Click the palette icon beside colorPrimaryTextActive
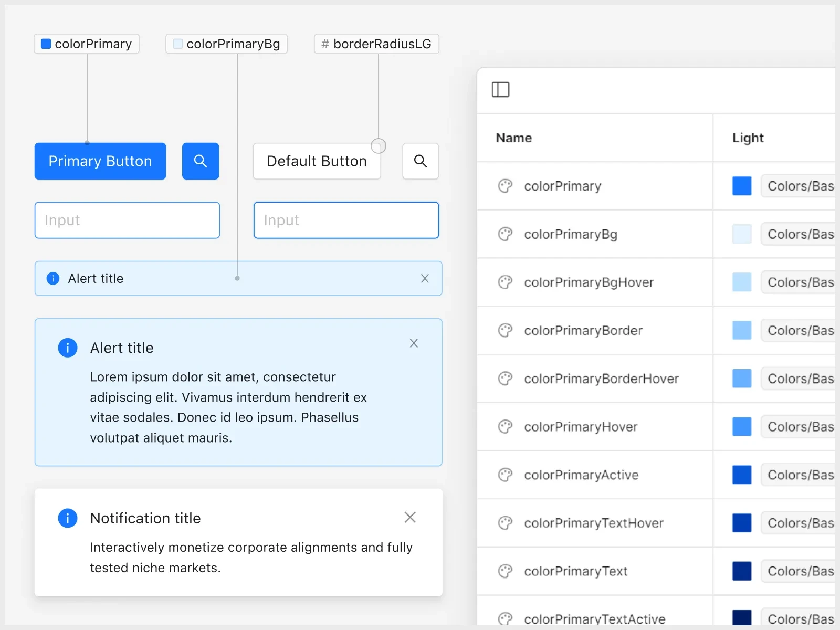Screen dimensions: 840x630 (x=505, y=618)
